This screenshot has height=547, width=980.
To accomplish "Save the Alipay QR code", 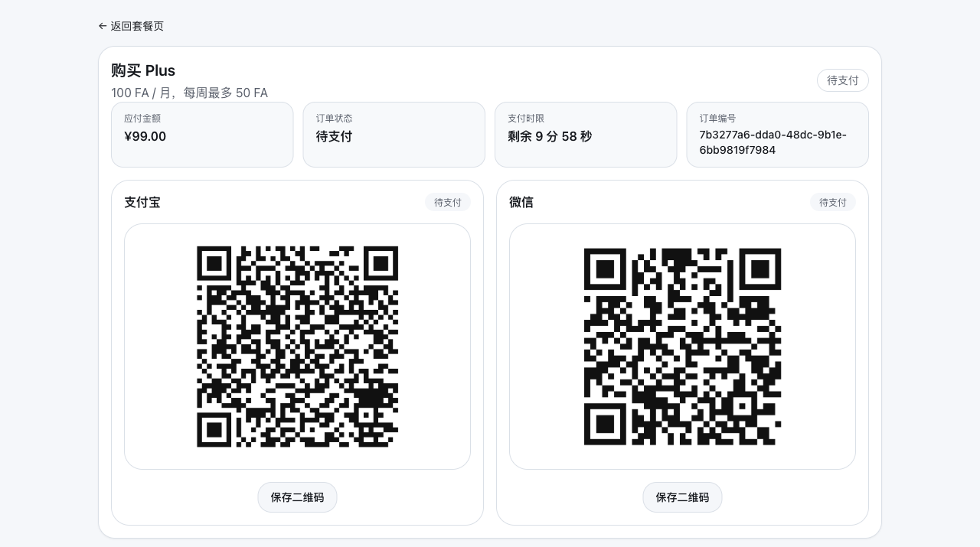I will [x=297, y=497].
